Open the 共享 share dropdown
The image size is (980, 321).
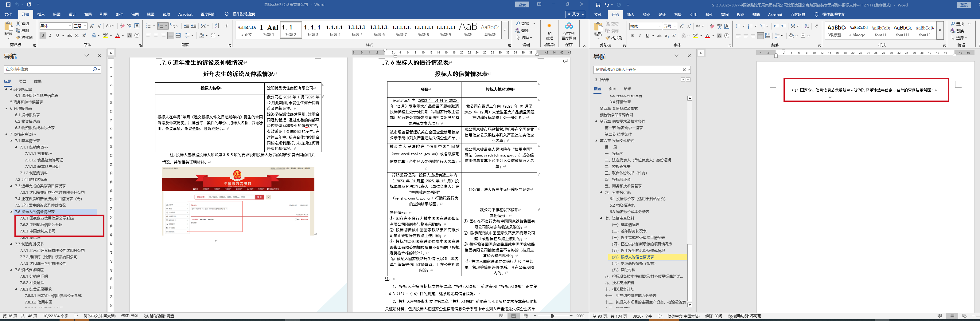[575, 14]
